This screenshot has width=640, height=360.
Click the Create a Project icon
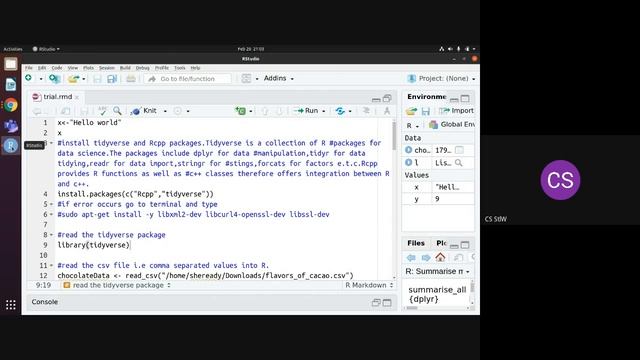[54, 78]
